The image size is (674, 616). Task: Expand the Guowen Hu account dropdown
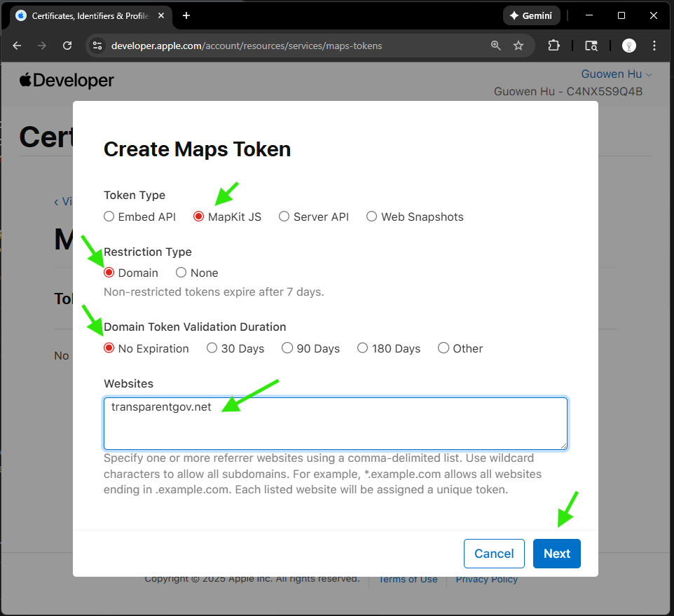coord(616,74)
